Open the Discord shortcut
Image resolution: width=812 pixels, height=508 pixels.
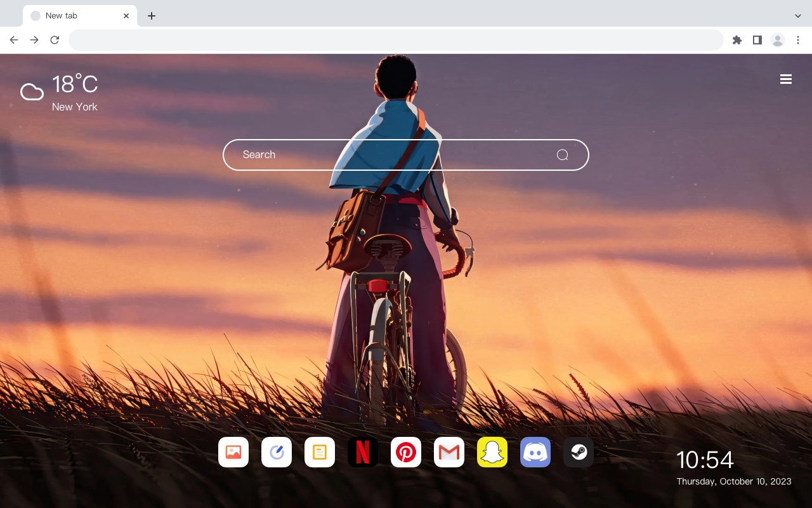(535, 452)
